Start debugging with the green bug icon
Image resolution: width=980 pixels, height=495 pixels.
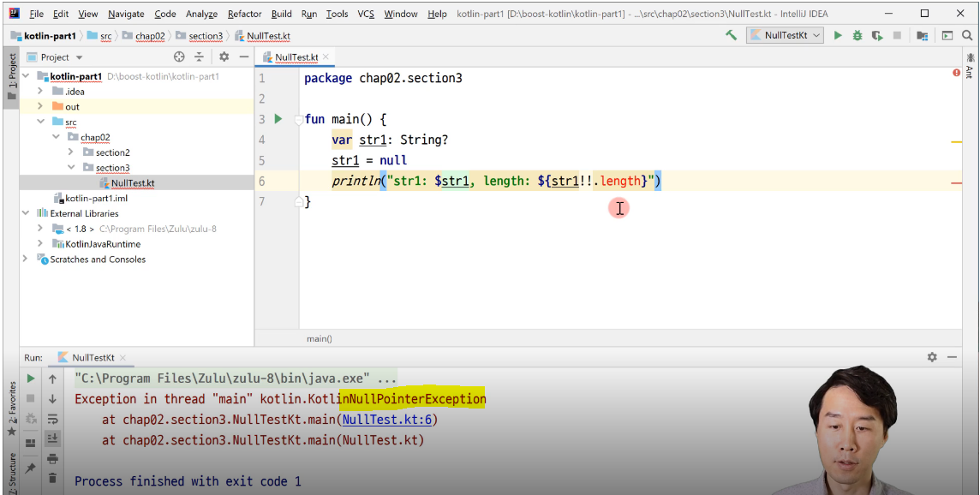tap(857, 36)
